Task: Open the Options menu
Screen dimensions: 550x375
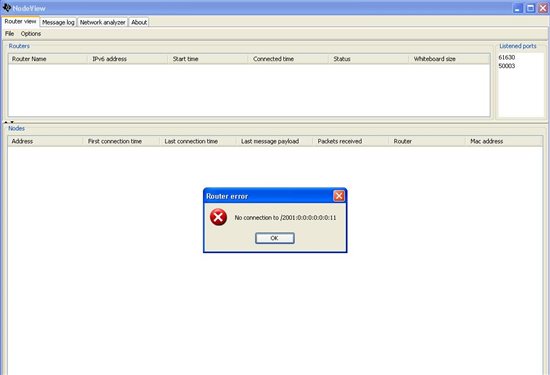Action: click(x=31, y=34)
